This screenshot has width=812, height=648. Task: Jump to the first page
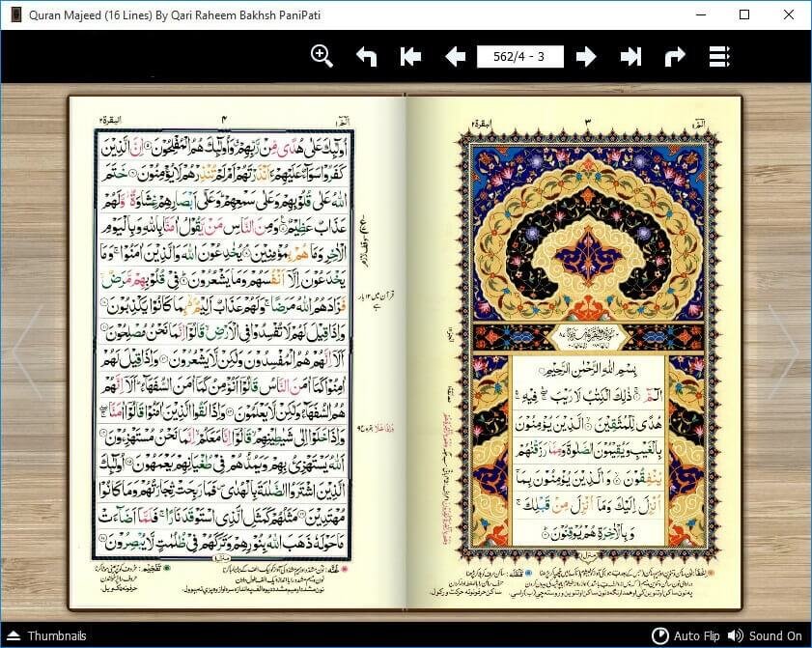[410, 56]
